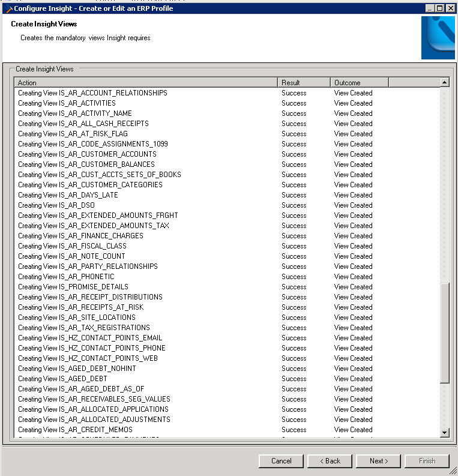Go back with the Back button

tap(330, 461)
